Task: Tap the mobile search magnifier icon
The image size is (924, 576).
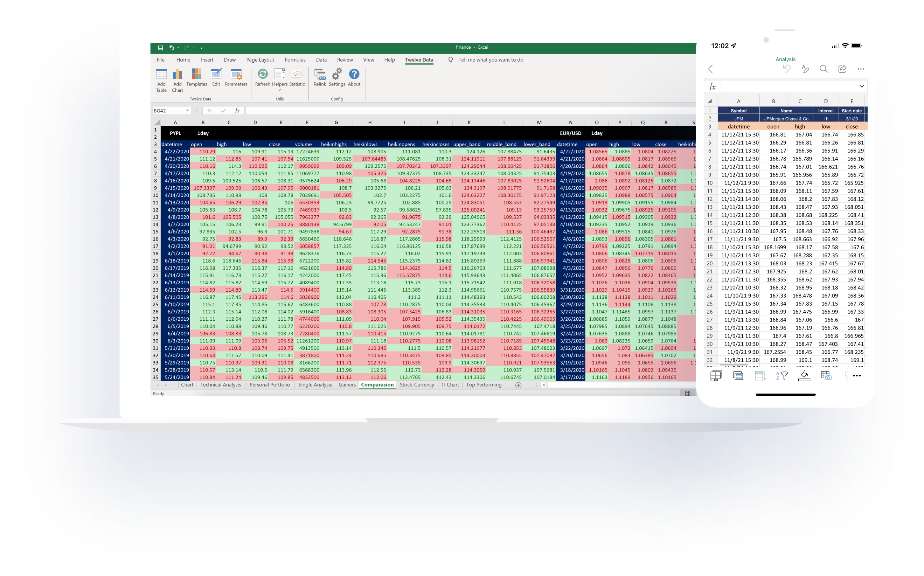Action: click(x=824, y=69)
